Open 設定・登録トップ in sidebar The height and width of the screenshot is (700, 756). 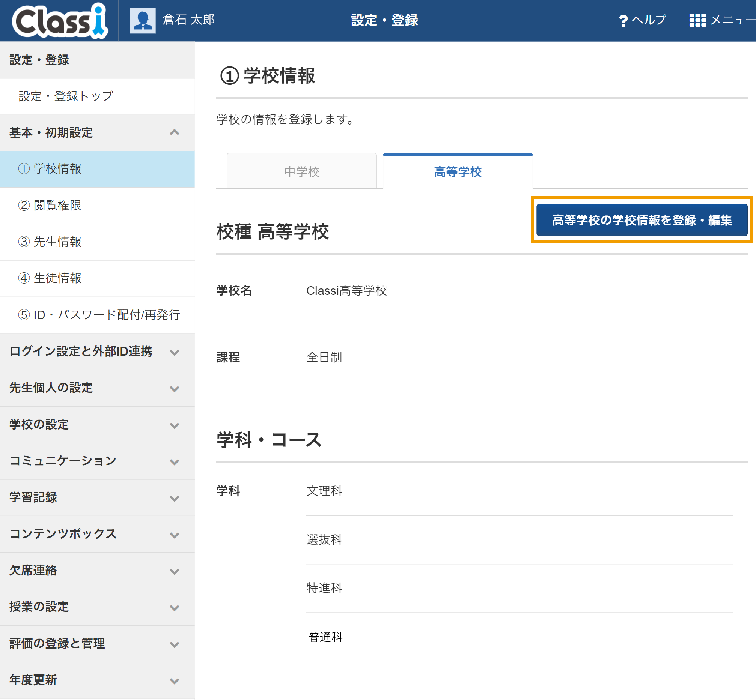(x=97, y=96)
